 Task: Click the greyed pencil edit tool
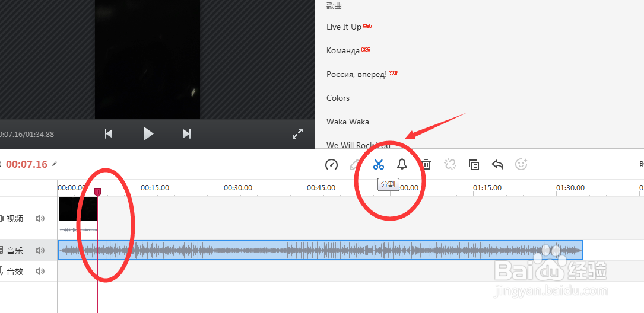coord(354,164)
